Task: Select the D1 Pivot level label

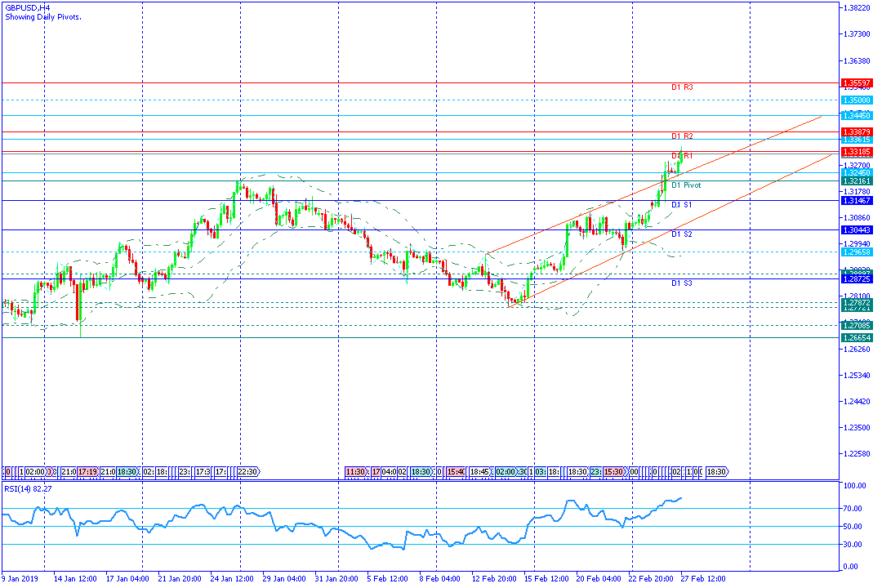Action: coord(686,185)
